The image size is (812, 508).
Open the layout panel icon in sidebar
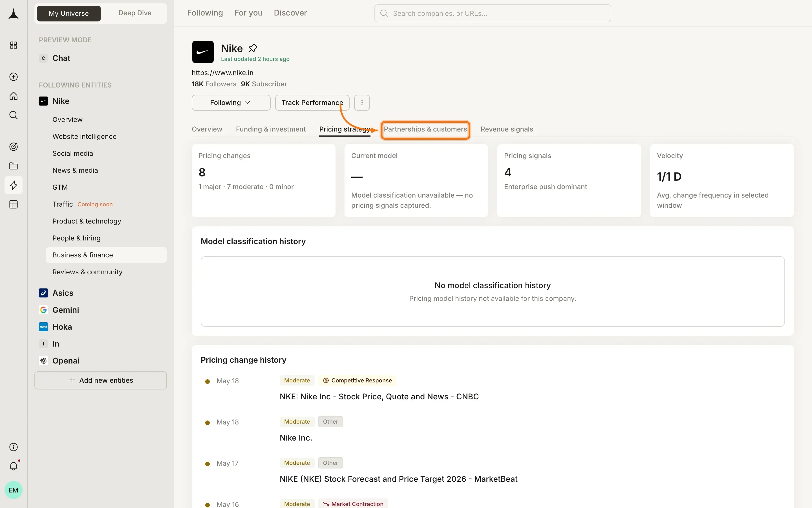click(14, 204)
